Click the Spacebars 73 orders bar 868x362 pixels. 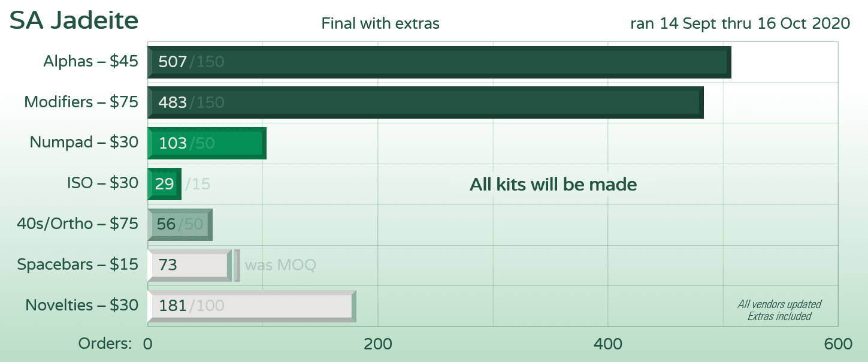click(189, 265)
